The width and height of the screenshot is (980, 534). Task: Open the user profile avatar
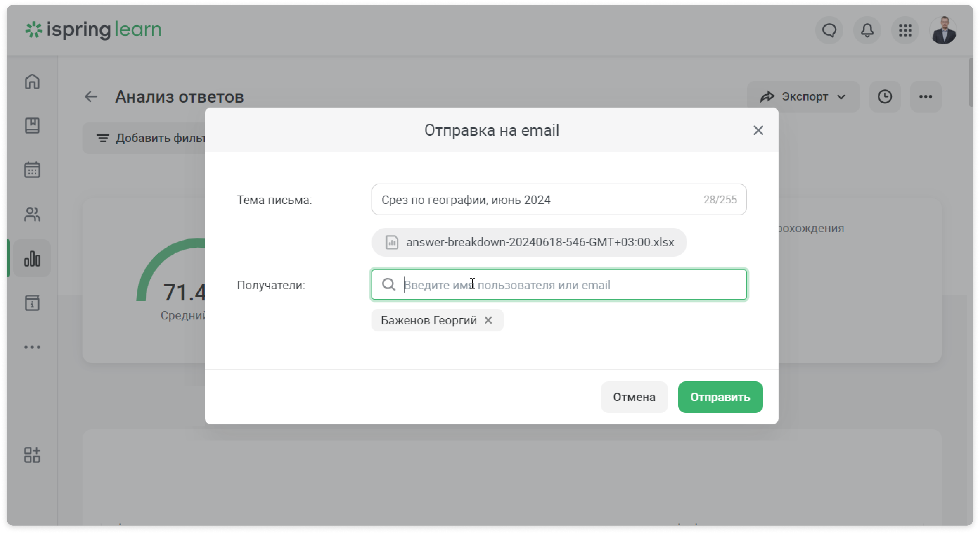[944, 31]
